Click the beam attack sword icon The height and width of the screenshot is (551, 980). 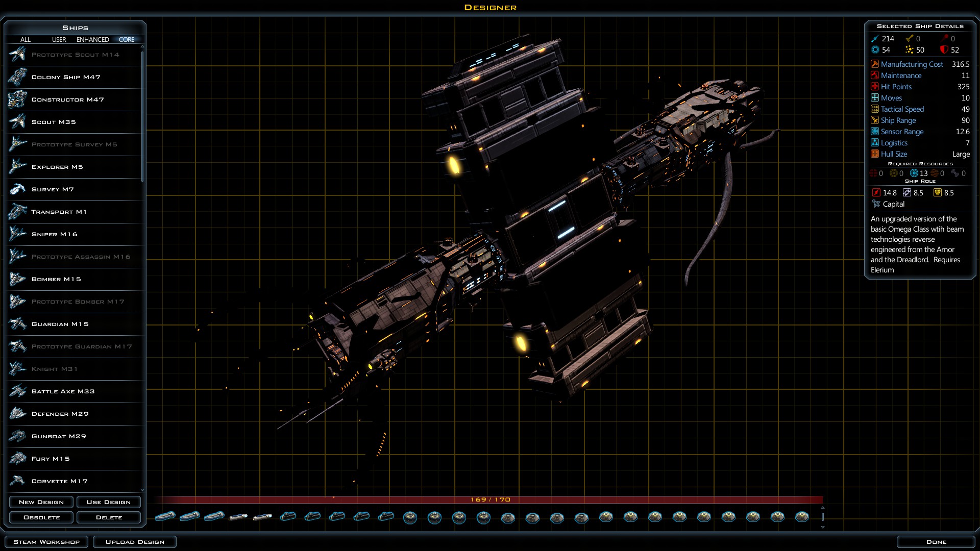pyautogui.click(x=875, y=39)
